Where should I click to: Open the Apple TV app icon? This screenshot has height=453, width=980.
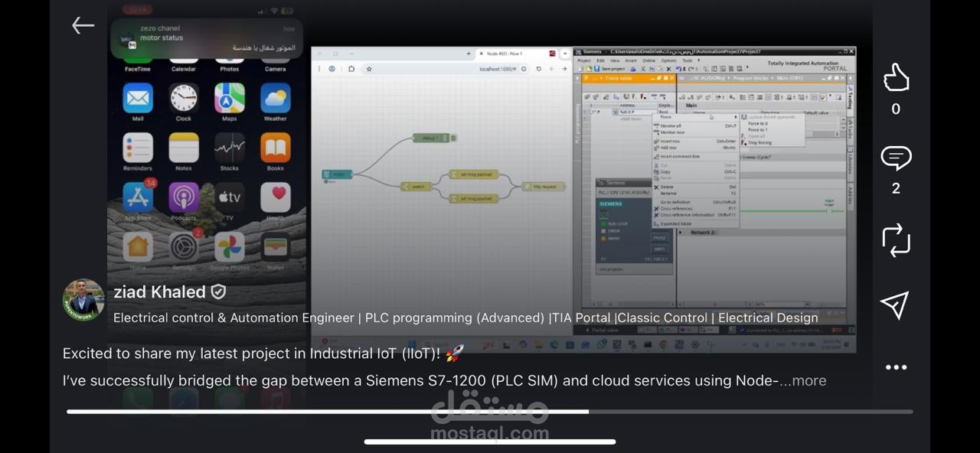pyautogui.click(x=230, y=197)
